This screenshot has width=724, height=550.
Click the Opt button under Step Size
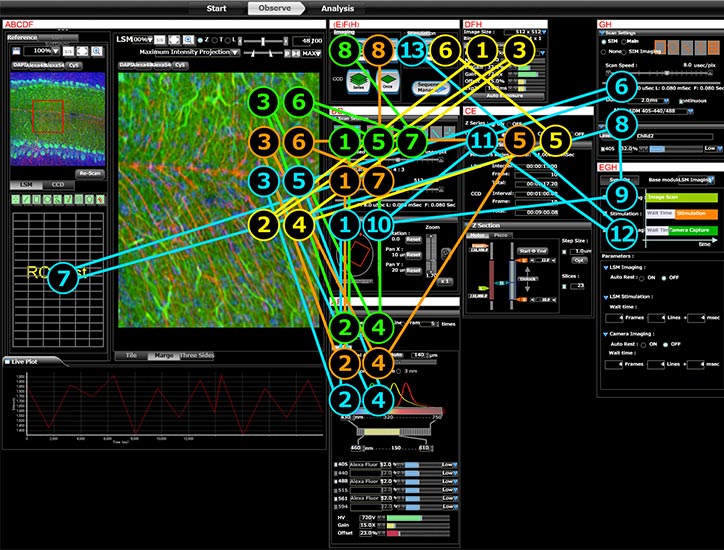(579, 260)
